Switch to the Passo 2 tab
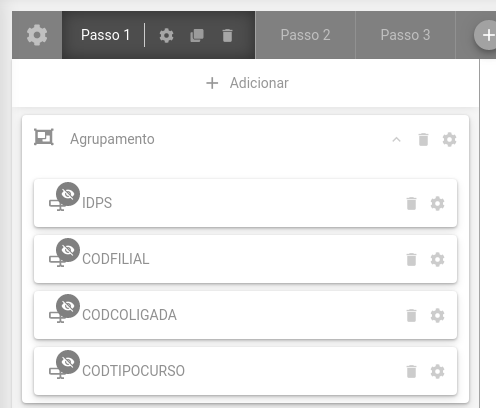 coord(305,35)
